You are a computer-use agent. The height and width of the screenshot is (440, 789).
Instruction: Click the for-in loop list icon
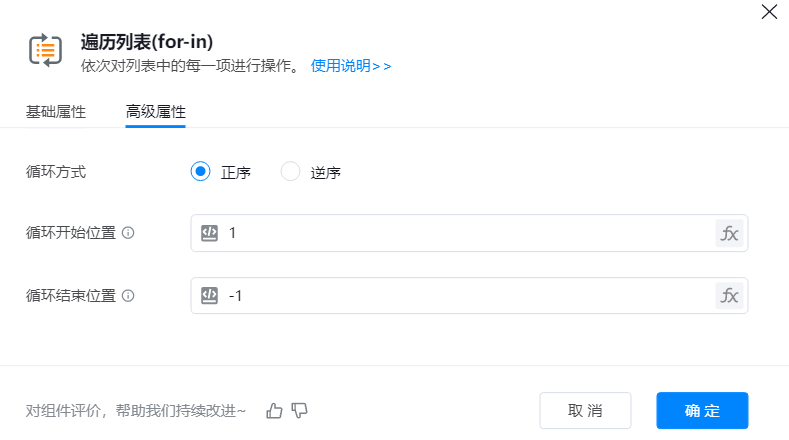(45, 50)
